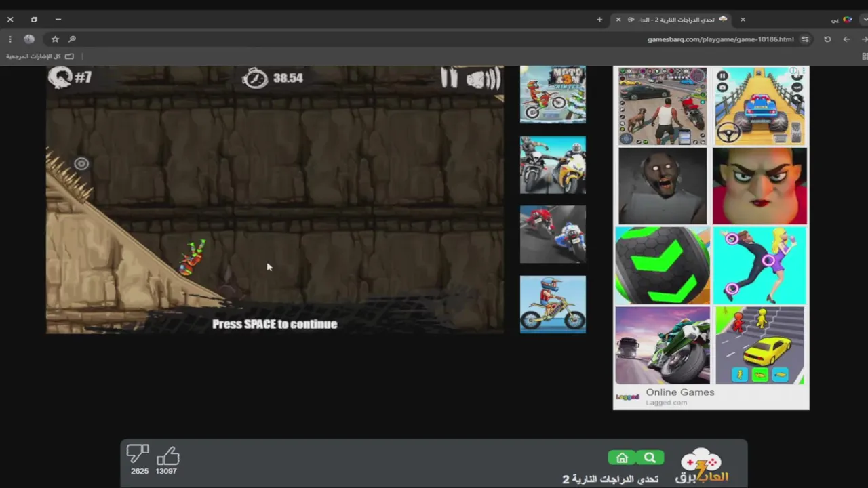Toggle the game sound speaker icon
Image resolution: width=868 pixels, height=488 pixels.
[x=483, y=79]
